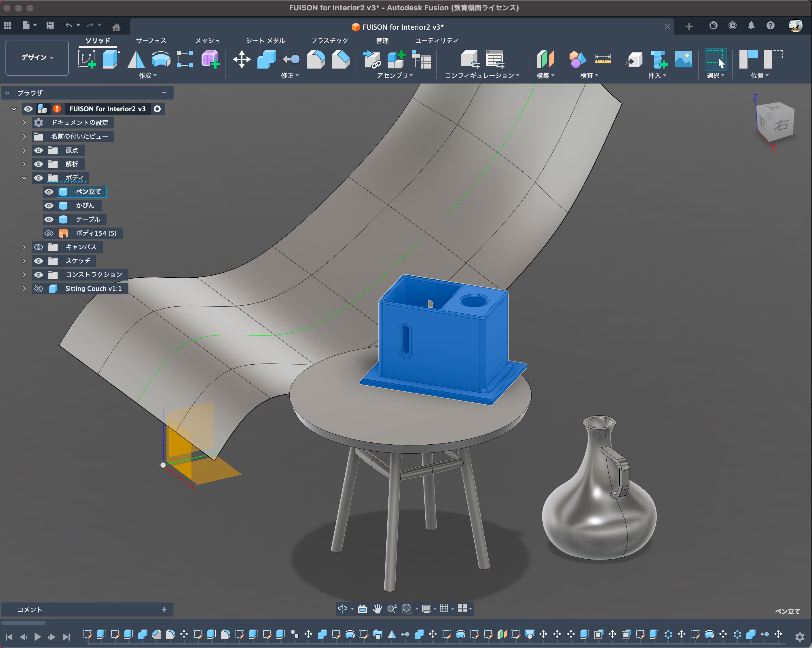Click the Move/Copy cross-arrow tool
Viewport: 812px width, 648px height.
[x=241, y=59]
